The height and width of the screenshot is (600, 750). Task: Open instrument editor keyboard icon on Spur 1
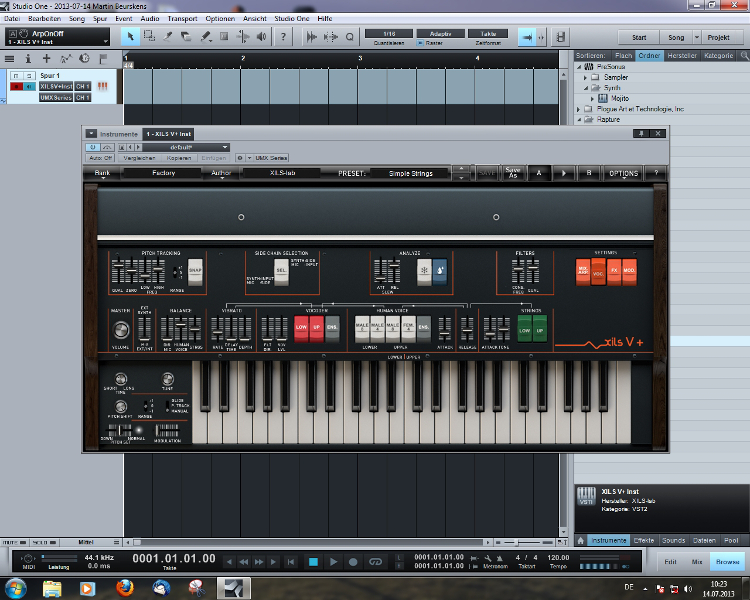(102, 86)
